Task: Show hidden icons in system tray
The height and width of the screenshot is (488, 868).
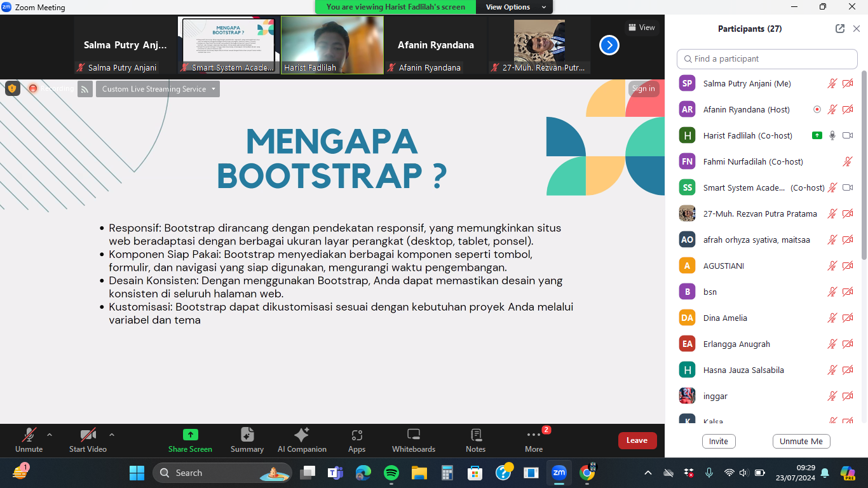Action: pos(648,473)
